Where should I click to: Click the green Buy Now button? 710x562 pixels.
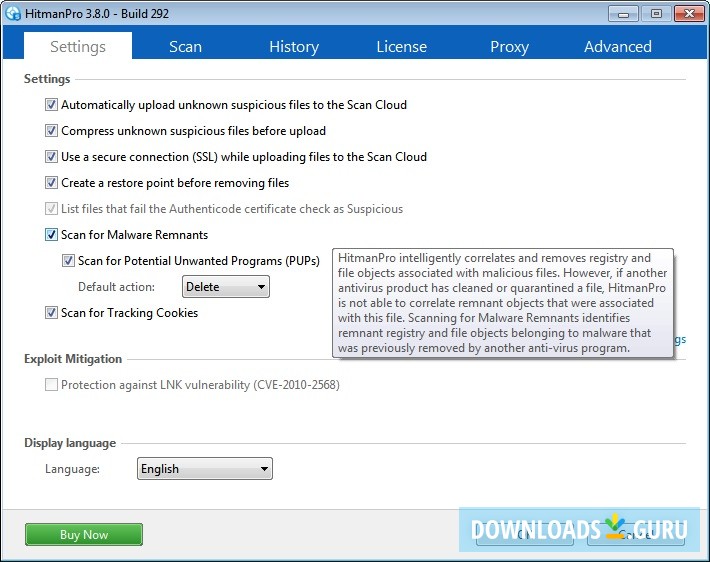click(x=84, y=534)
